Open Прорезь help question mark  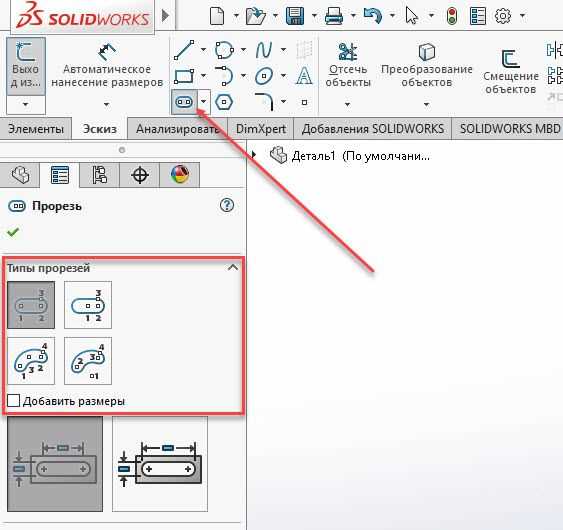pyautogui.click(x=227, y=205)
